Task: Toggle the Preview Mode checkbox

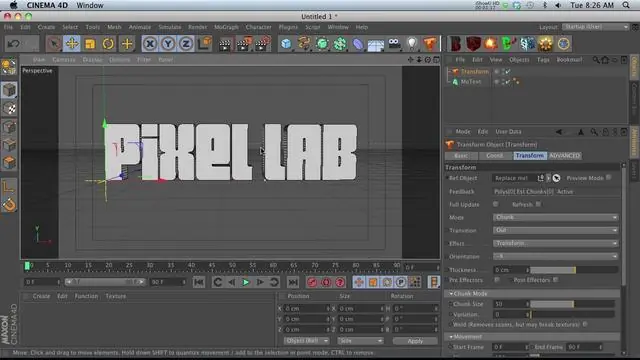Action: coord(609,178)
